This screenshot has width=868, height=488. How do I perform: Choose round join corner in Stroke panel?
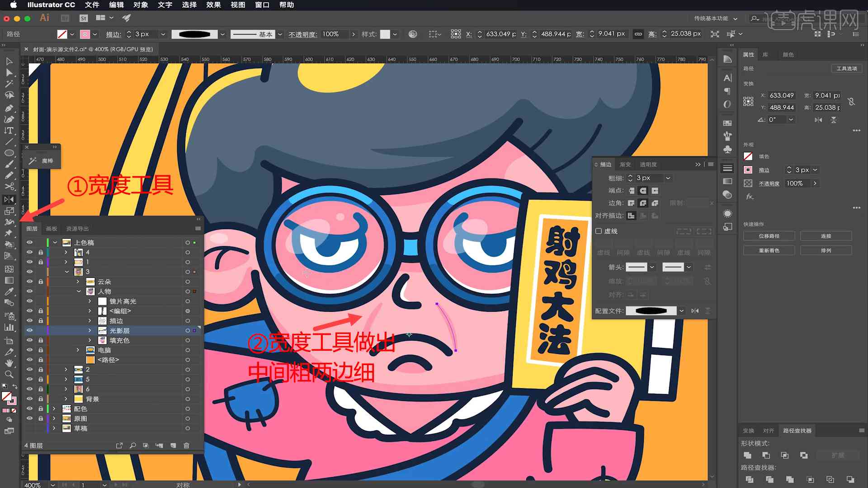pyautogui.click(x=643, y=203)
